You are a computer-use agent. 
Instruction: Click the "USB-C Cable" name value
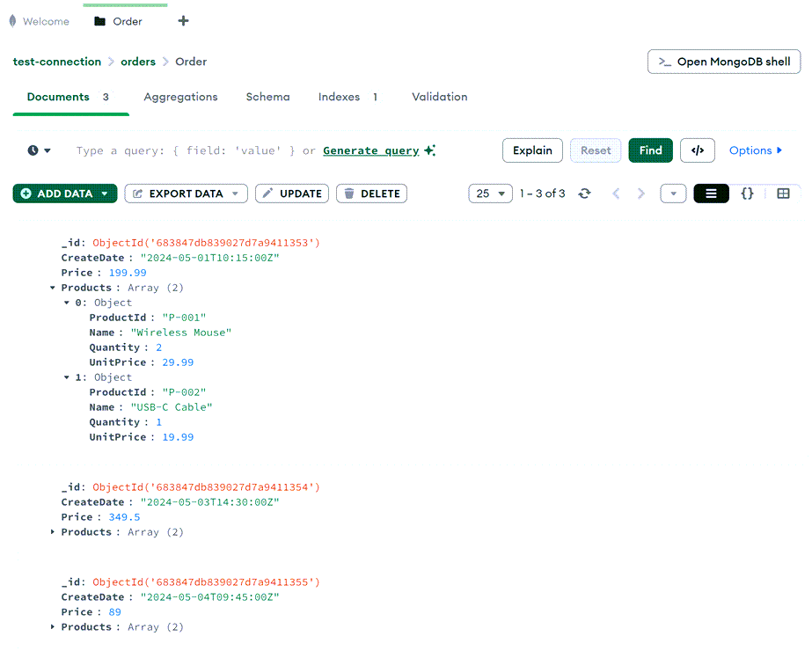coord(172,407)
